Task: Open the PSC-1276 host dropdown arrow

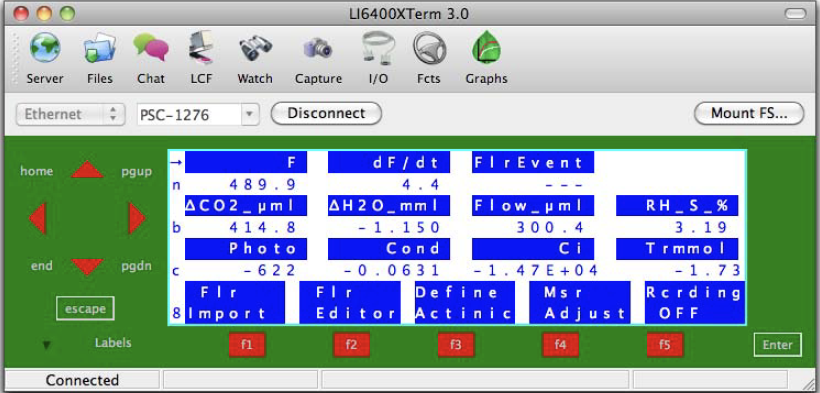Action: click(x=250, y=114)
